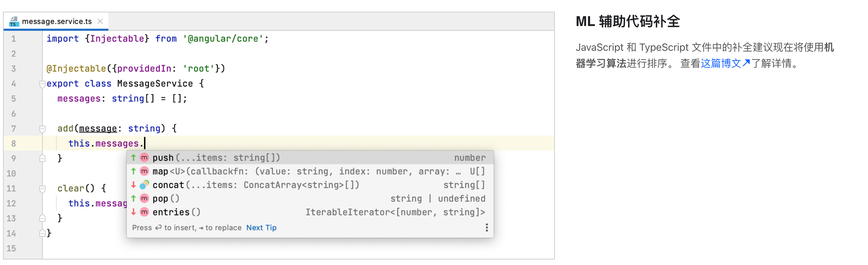Image resolution: width=868 pixels, height=265 pixels.
Task: Collapse the clear method using its fold marker
Action: pyautogui.click(x=42, y=188)
